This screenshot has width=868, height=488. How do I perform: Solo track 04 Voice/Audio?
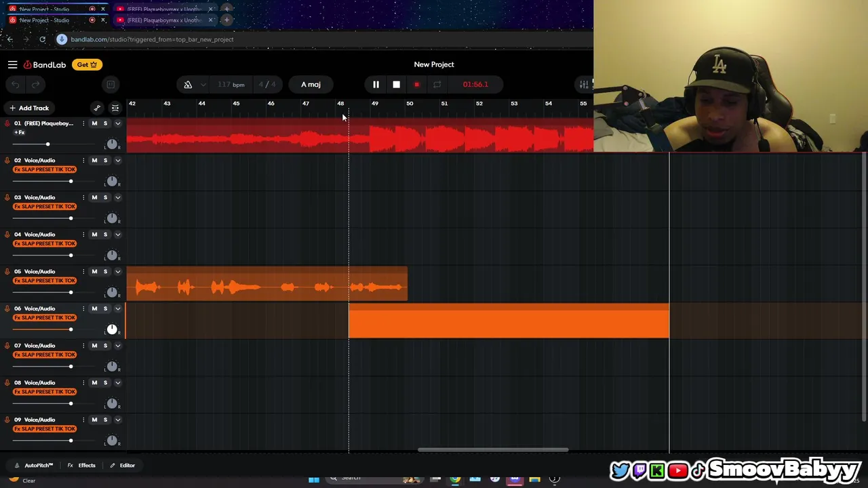105,235
